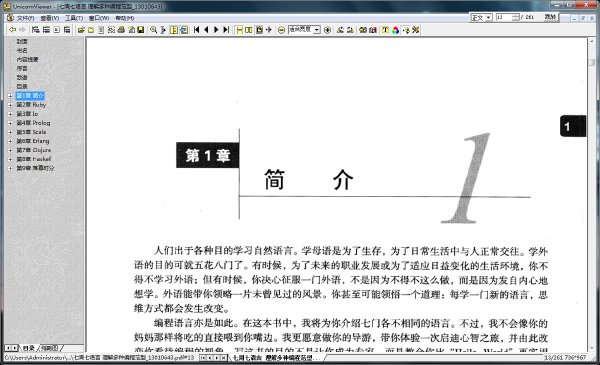This screenshot has height=365, width=600.
Task: Expand 第5章 Scala tree node
Action: (10, 132)
